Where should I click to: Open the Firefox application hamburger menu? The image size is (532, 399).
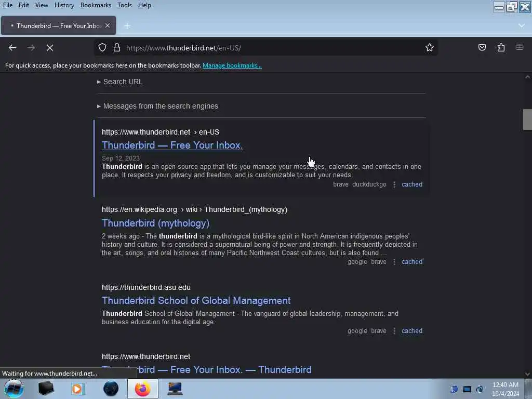(520, 47)
